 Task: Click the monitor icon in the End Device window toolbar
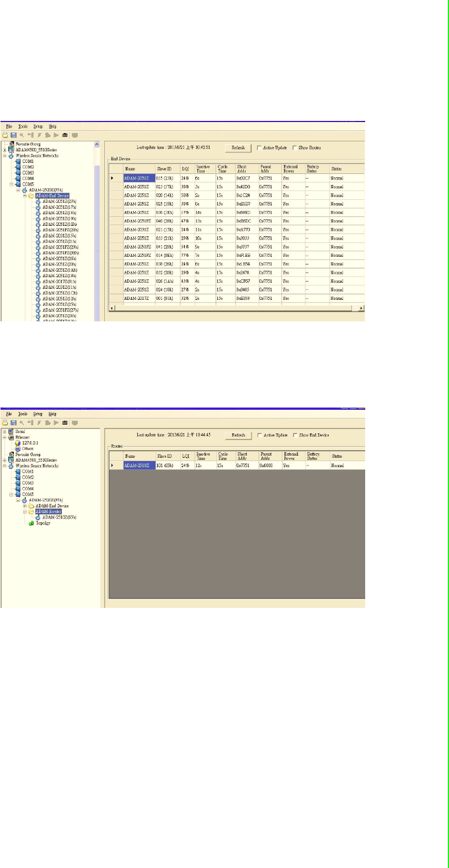(75, 135)
